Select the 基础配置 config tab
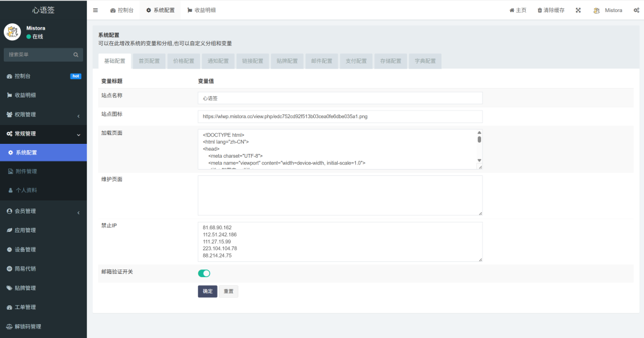The height and width of the screenshot is (338, 644). pos(114,61)
